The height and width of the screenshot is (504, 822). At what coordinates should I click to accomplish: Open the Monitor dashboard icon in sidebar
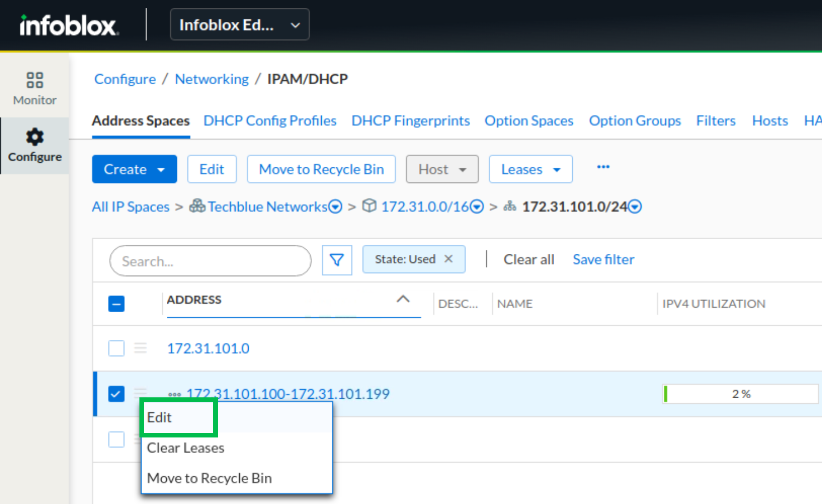tap(35, 80)
